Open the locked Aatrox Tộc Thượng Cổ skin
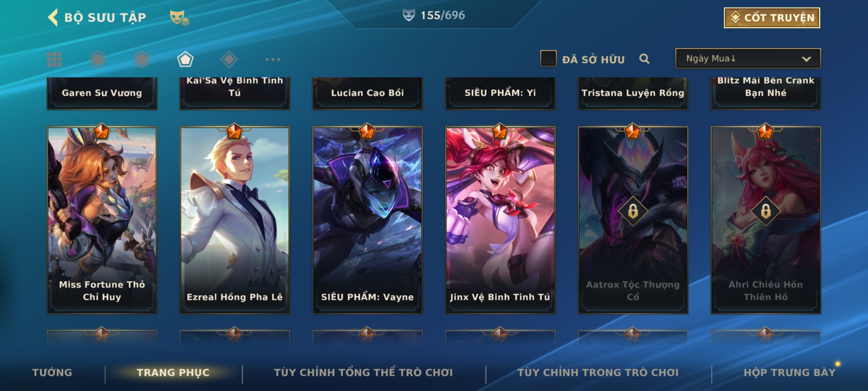 (633, 220)
